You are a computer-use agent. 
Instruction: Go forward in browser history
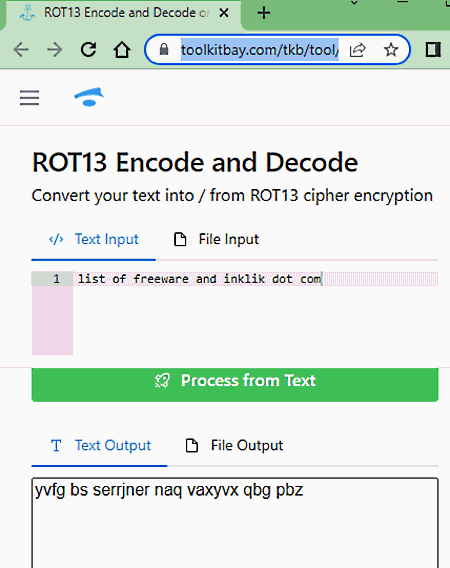click(55, 50)
